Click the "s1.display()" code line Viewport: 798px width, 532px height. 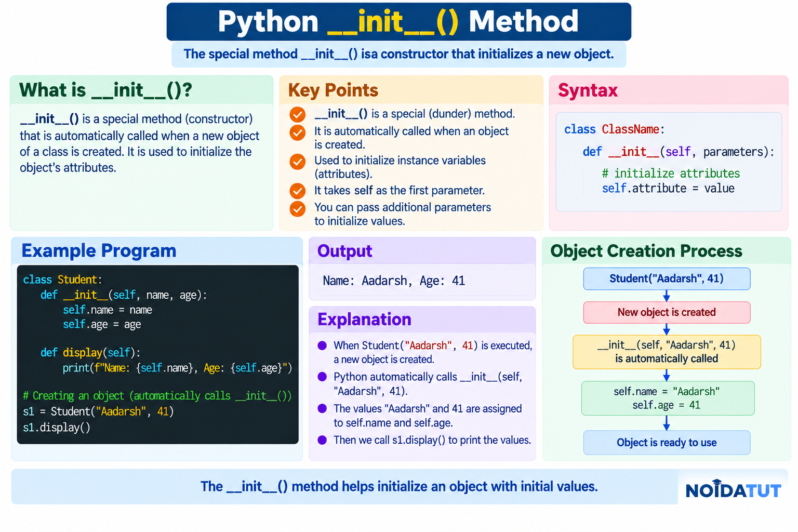pos(57,428)
